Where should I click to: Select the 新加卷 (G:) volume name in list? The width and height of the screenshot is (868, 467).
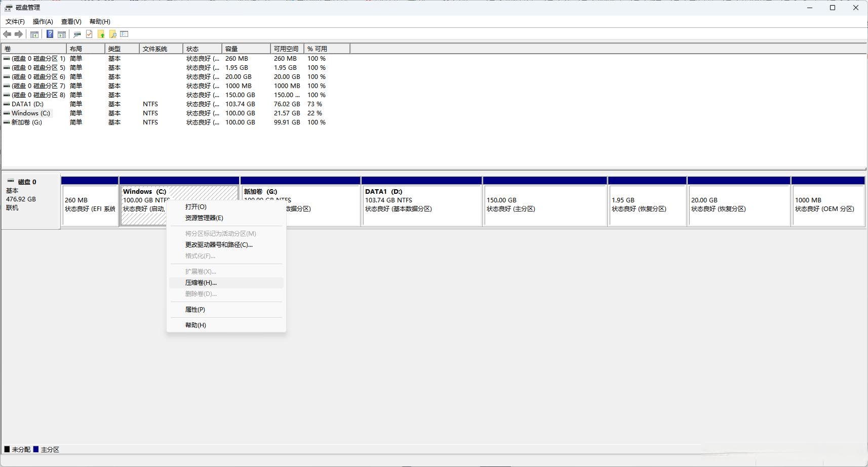click(26, 122)
